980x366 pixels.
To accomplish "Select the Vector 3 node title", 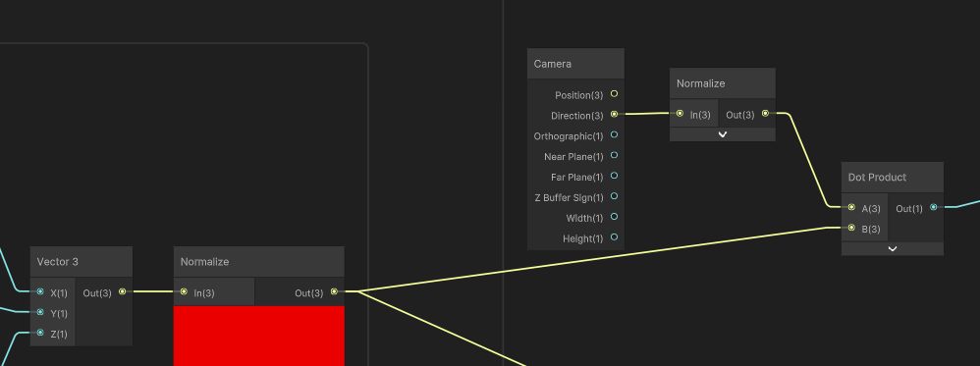I will [x=58, y=262].
